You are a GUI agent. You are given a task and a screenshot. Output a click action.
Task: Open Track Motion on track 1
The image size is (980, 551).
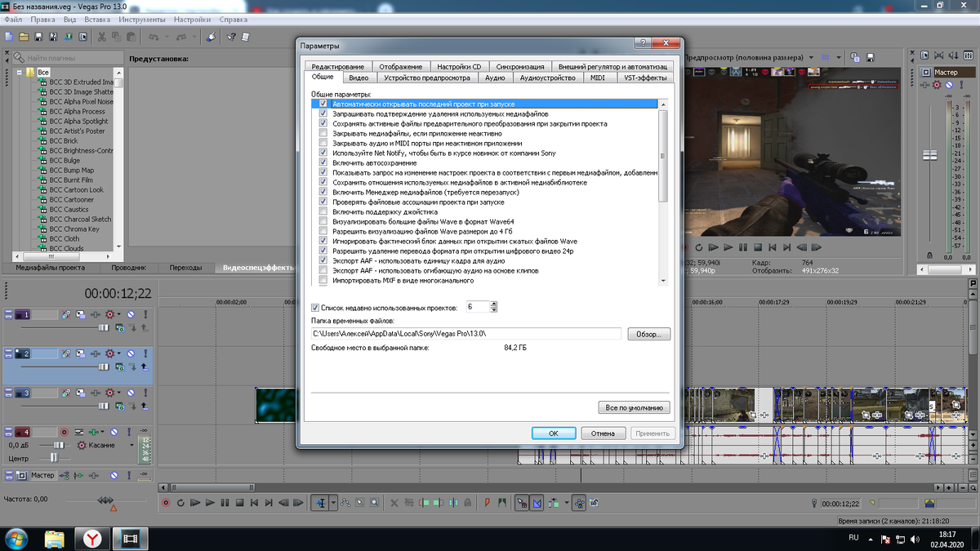pos(81,314)
